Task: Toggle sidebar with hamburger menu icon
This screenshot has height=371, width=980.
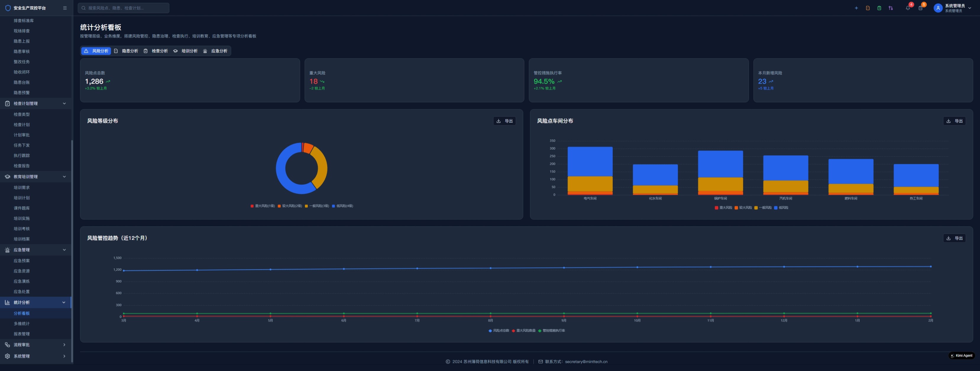Action: (x=65, y=8)
